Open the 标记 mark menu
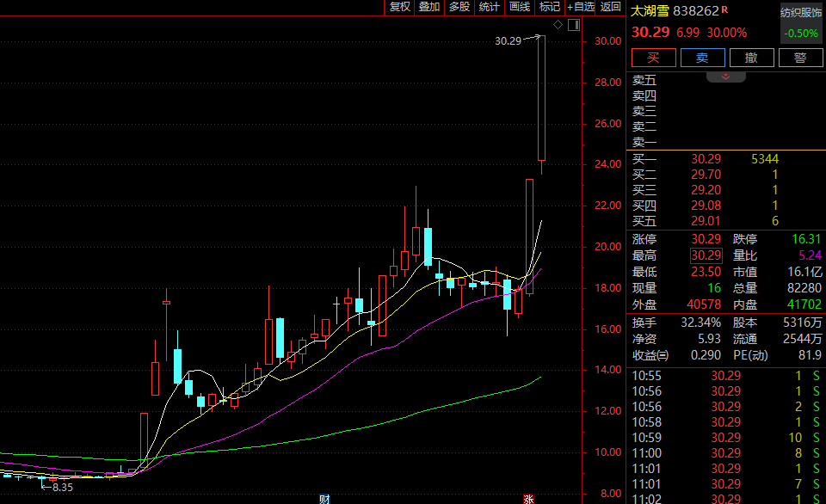 (550, 7)
